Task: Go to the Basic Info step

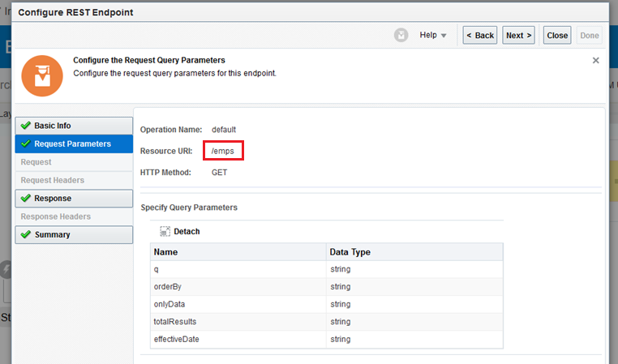Action: (53, 126)
